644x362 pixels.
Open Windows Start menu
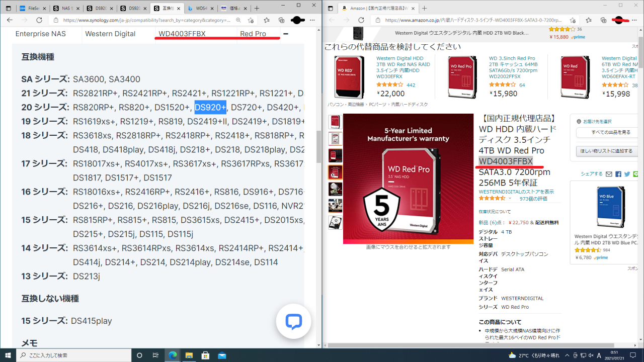(8, 355)
